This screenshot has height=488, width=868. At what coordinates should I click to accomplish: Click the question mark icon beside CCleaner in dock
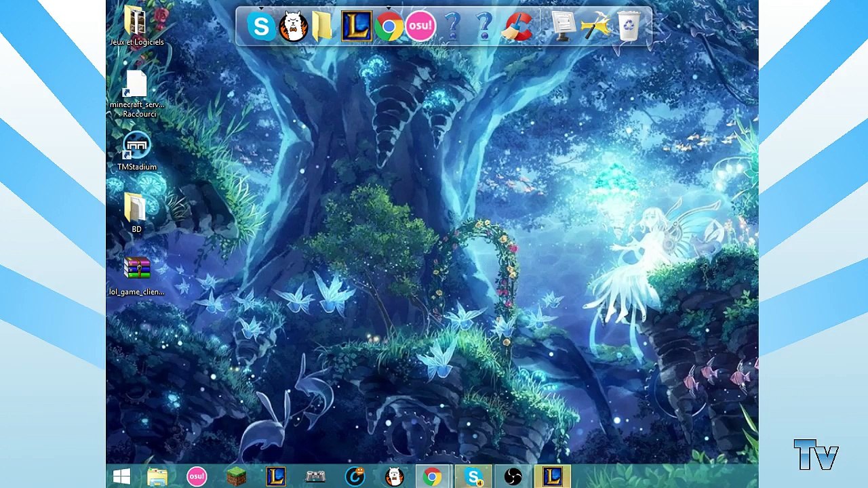[484, 26]
